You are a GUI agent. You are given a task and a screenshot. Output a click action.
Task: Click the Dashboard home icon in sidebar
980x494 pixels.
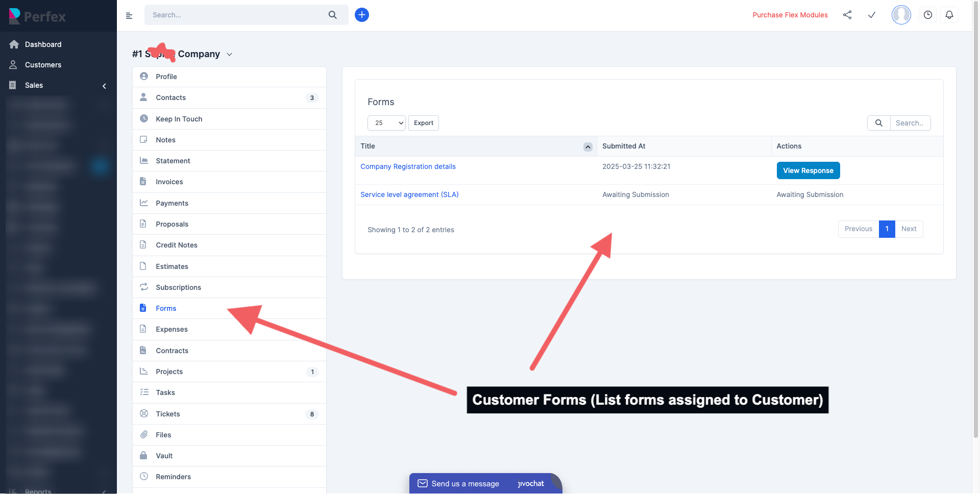tap(14, 44)
